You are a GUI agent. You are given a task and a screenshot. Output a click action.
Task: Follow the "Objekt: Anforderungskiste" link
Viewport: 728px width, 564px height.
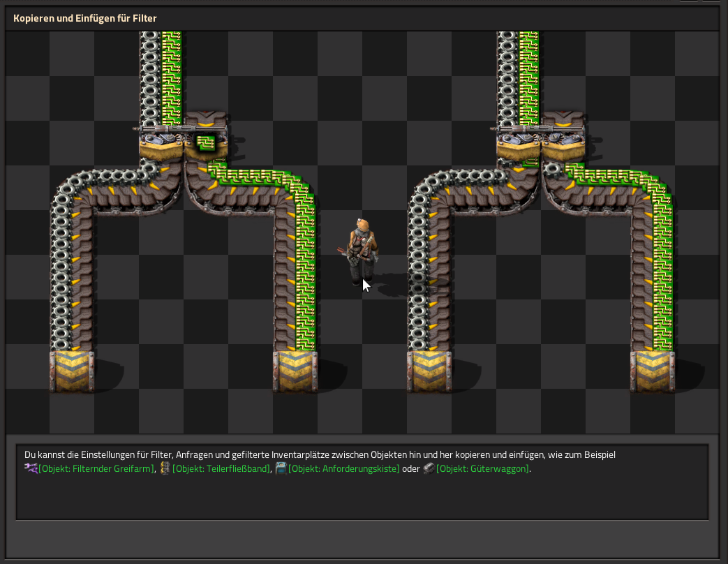click(x=344, y=469)
